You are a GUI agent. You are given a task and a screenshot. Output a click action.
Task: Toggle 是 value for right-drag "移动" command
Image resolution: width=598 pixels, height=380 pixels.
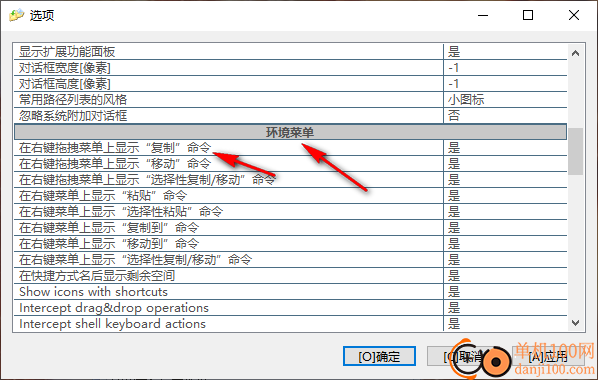tap(505, 164)
